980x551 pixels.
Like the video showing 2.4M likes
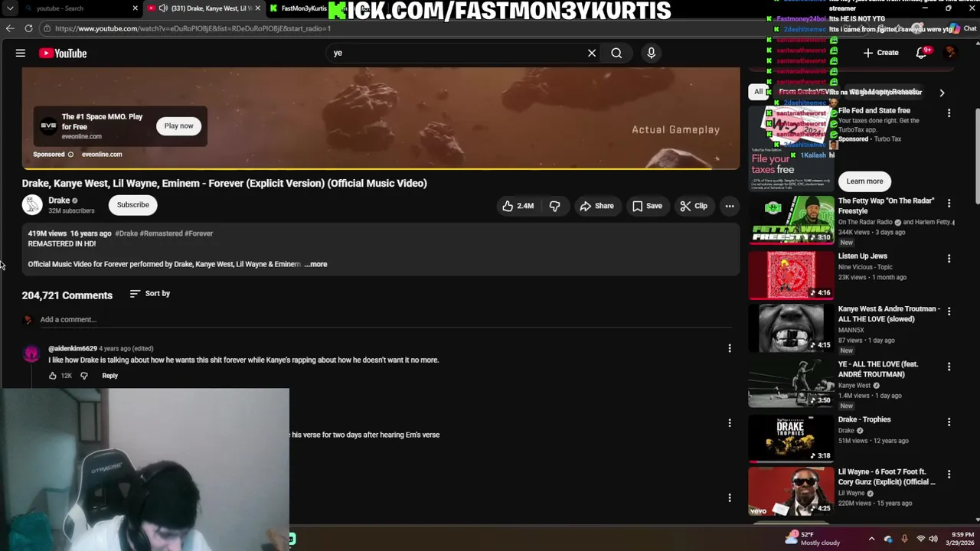pyautogui.click(x=518, y=206)
